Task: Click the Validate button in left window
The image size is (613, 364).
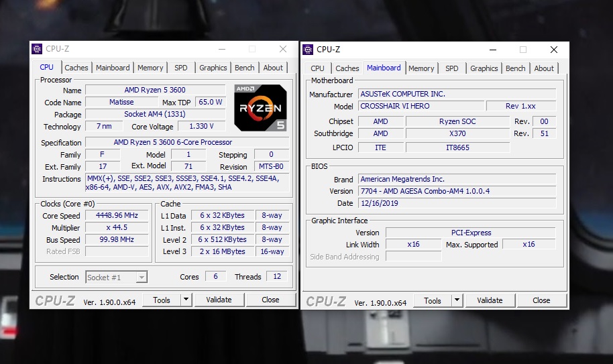Action: (219, 300)
